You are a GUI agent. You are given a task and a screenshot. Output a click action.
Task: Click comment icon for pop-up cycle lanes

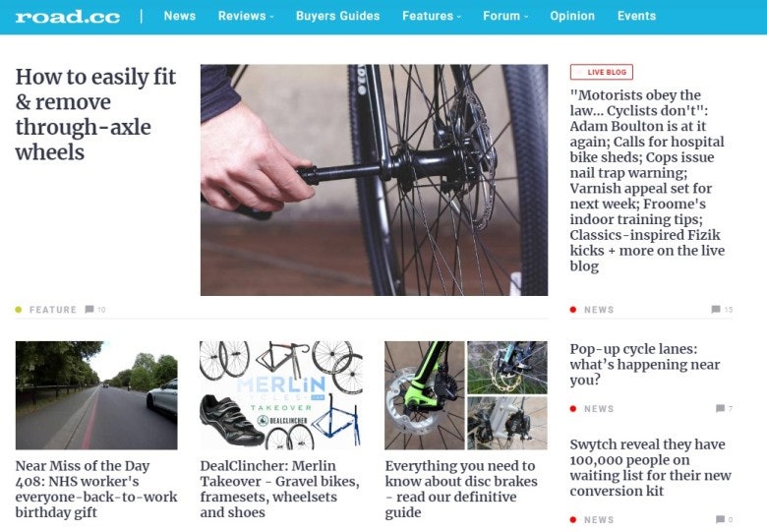click(x=720, y=408)
